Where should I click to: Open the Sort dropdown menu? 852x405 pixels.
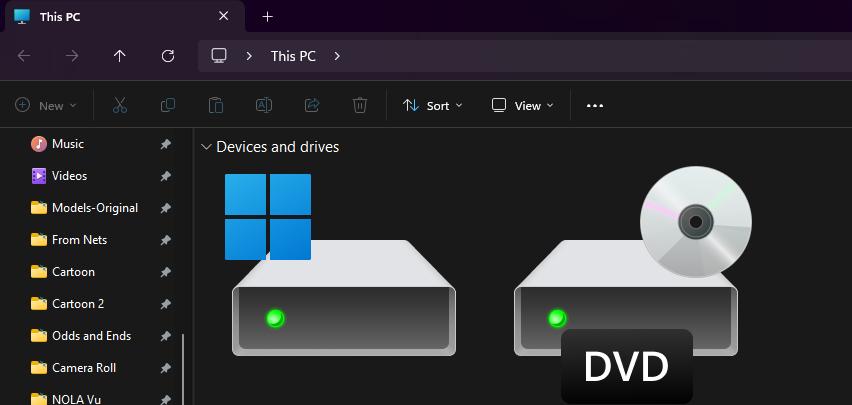[433, 105]
